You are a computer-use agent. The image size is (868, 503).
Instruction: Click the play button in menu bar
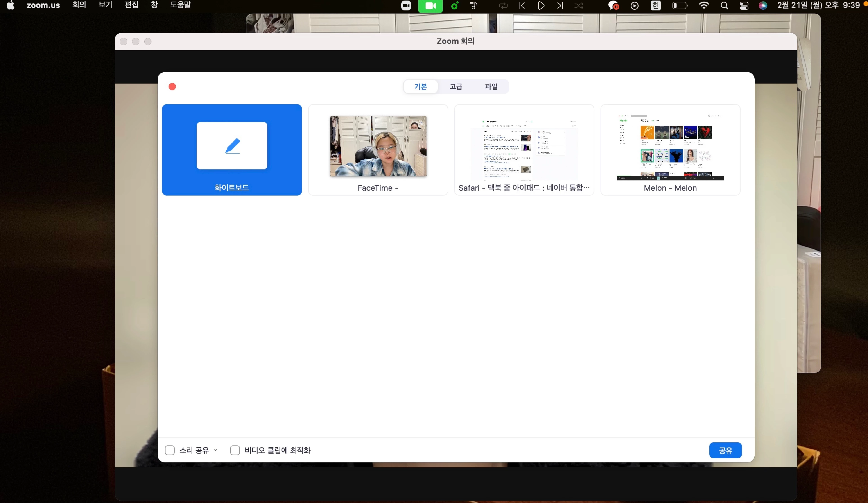tap(541, 5)
